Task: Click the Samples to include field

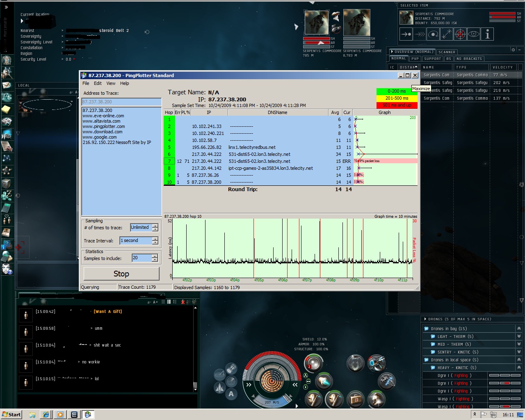Action: (142, 258)
